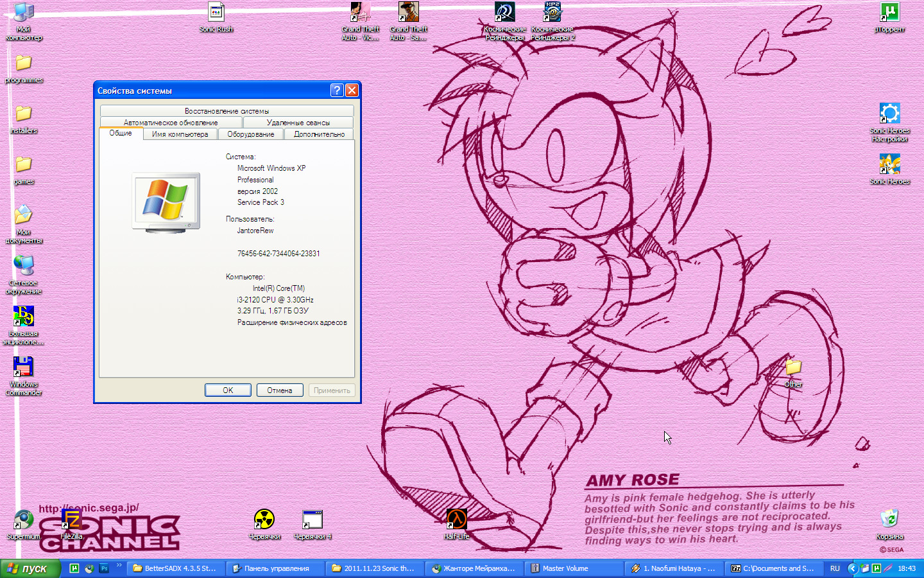924x578 pixels.
Task: Open the Recycle Bin (Корзина) icon
Action: (x=889, y=519)
